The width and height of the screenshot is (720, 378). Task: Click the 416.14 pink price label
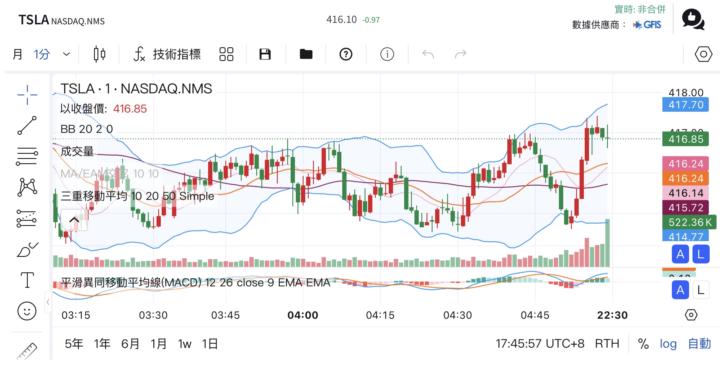(686, 193)
